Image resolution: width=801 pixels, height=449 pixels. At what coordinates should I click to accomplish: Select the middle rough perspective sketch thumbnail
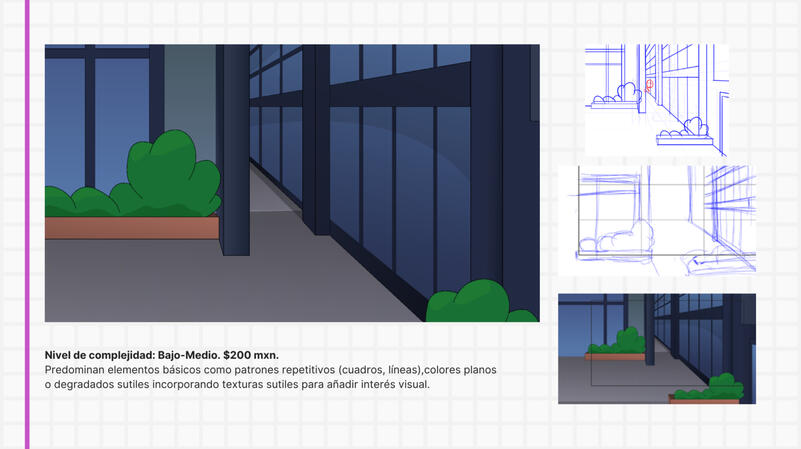coord(657,219)
